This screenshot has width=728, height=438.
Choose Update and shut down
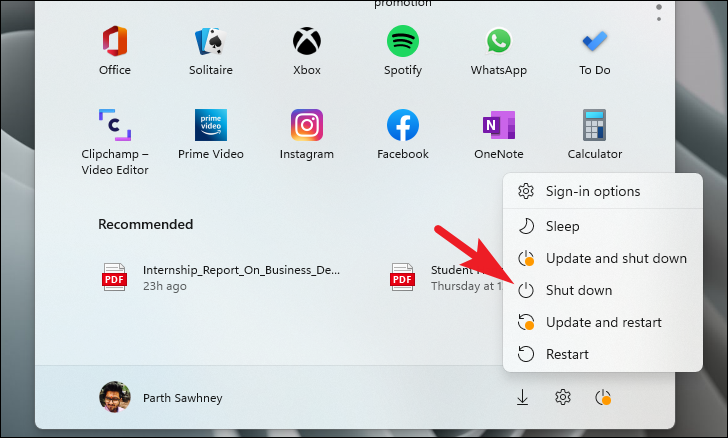(x=603, y=258)
